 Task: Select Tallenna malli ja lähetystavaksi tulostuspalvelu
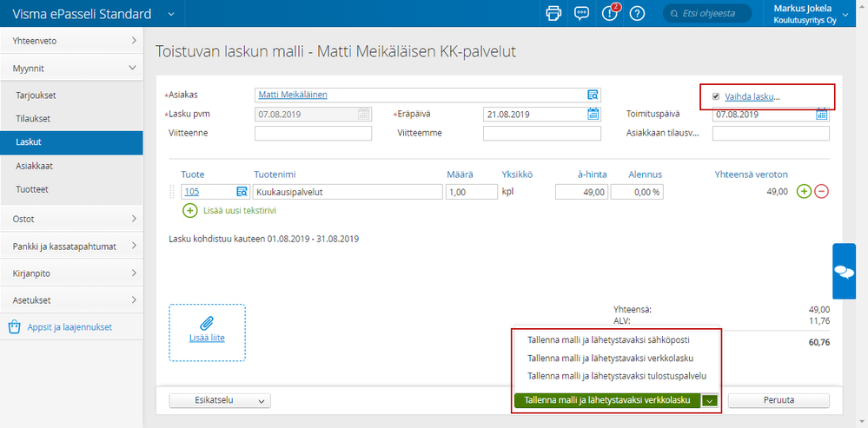(x=617, y=376)
